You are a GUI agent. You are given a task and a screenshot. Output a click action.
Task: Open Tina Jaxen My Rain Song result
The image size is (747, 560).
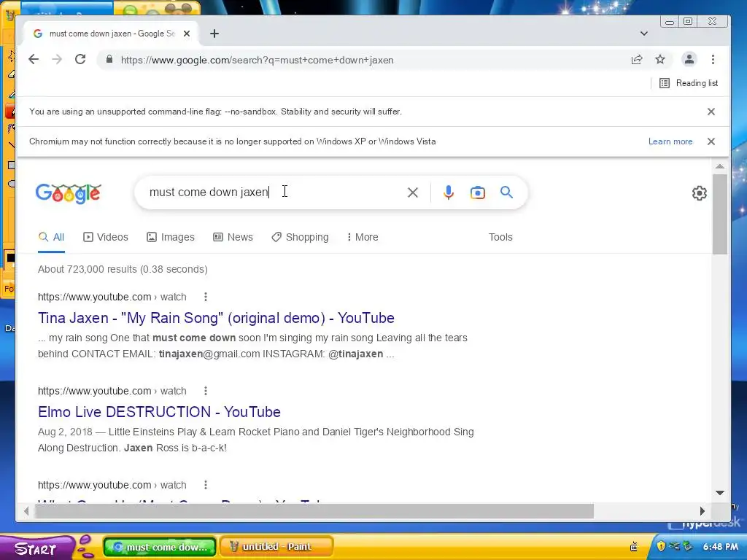pos(216,318)
